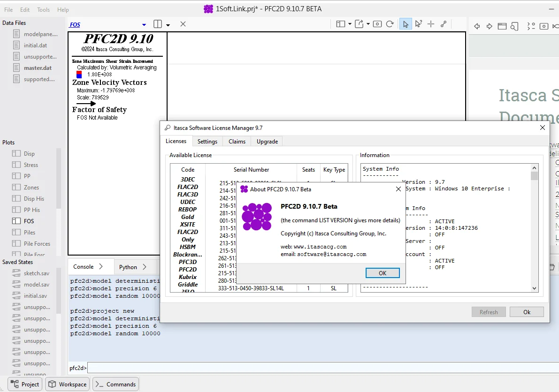
Task: Open the Edit menu
Action: coord(25,10)
